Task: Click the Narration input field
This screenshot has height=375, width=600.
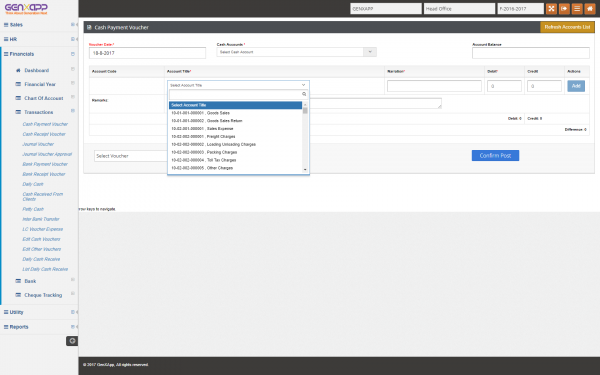Action: coord(434,86)
